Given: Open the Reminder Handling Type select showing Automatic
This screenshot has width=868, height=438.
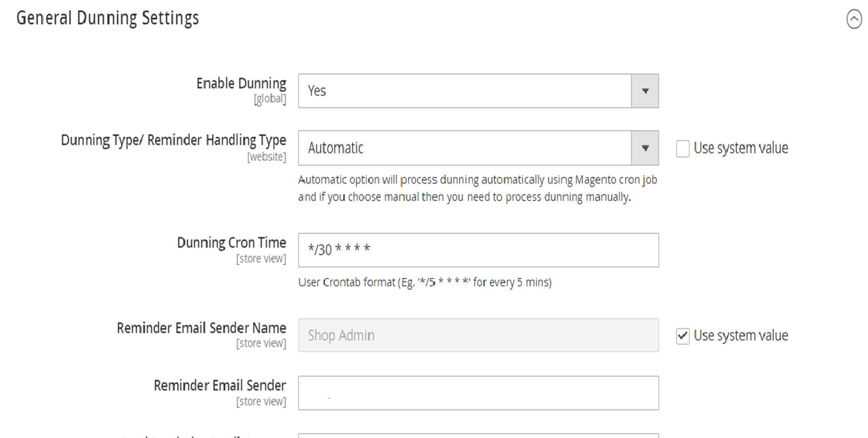Looking at the screenshot, I should coord(464,148).
